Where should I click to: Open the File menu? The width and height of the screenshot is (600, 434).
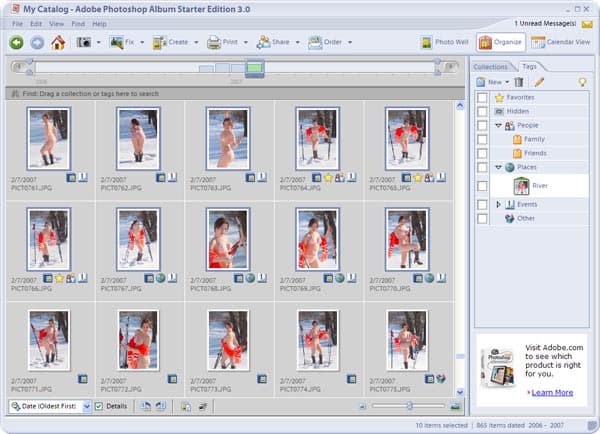[x=17, y=24]
